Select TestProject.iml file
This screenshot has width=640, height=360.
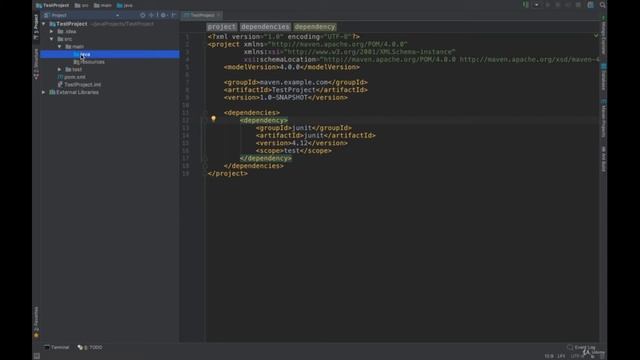click(79, 84)
